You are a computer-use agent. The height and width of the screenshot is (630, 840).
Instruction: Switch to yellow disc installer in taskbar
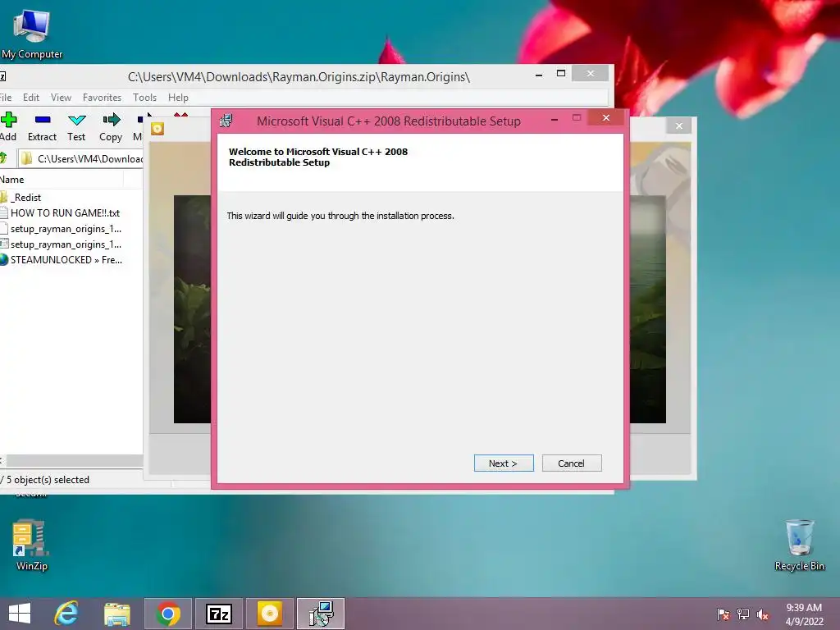click(269, 614)
